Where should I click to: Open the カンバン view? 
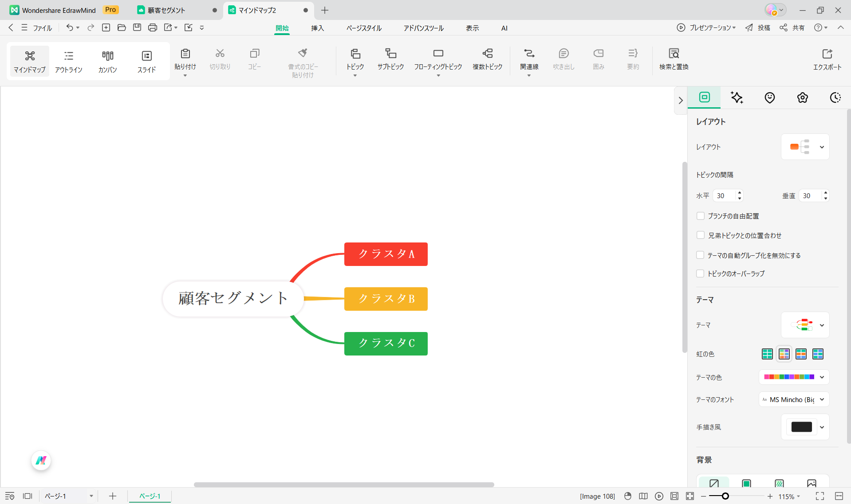[107, 61]
